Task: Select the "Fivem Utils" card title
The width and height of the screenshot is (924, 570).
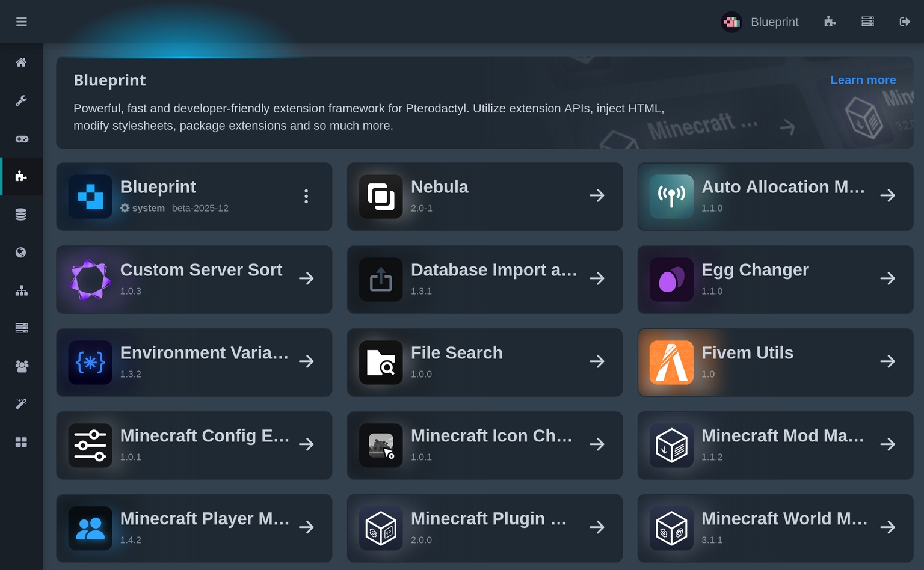Action: pyautogui.click(x=747, y=353)
